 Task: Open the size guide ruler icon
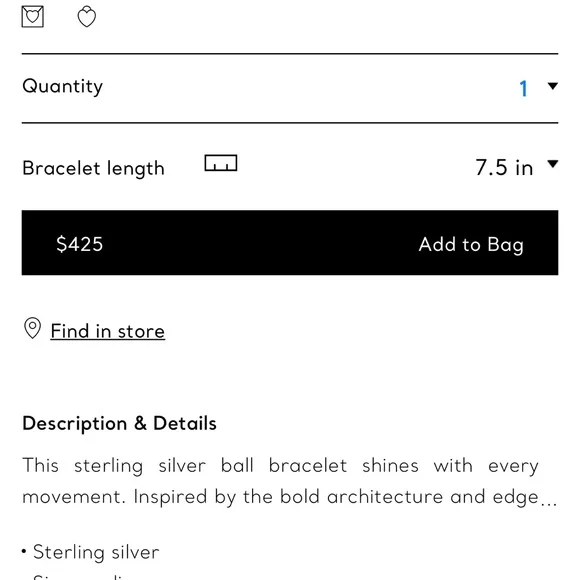(221, 163)
